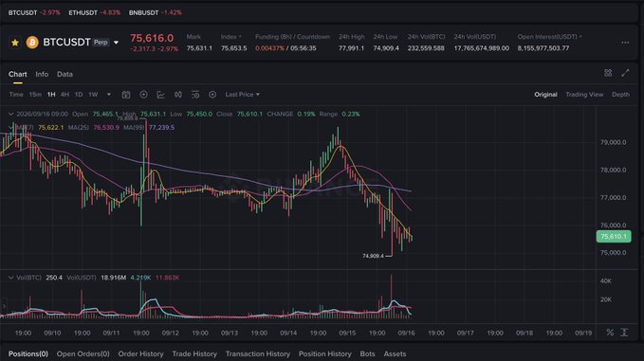Image resolution: width=644 pixels, height=361 pixels.
Task: Open the Assets tab
Action: 395,353
